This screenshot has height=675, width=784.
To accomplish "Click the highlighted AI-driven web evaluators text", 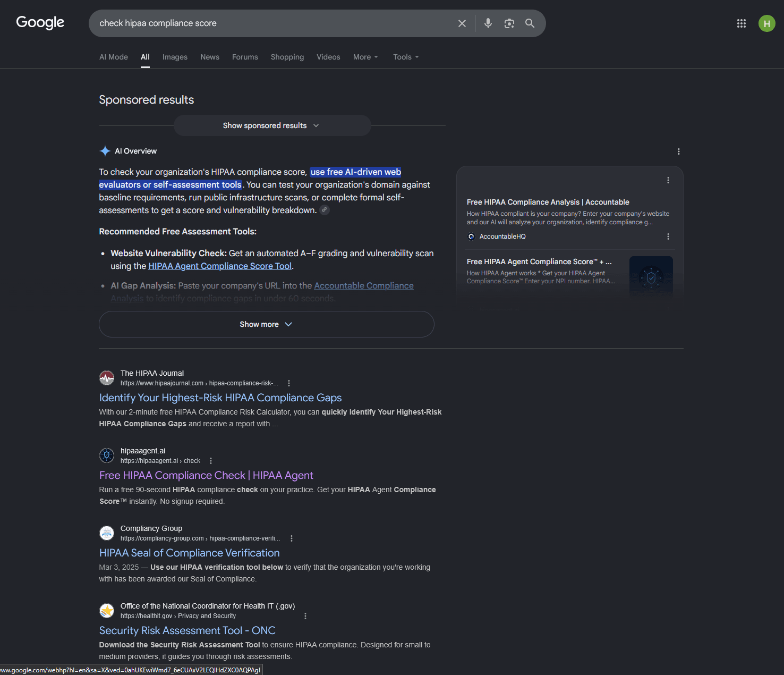I will click(250, 179).
